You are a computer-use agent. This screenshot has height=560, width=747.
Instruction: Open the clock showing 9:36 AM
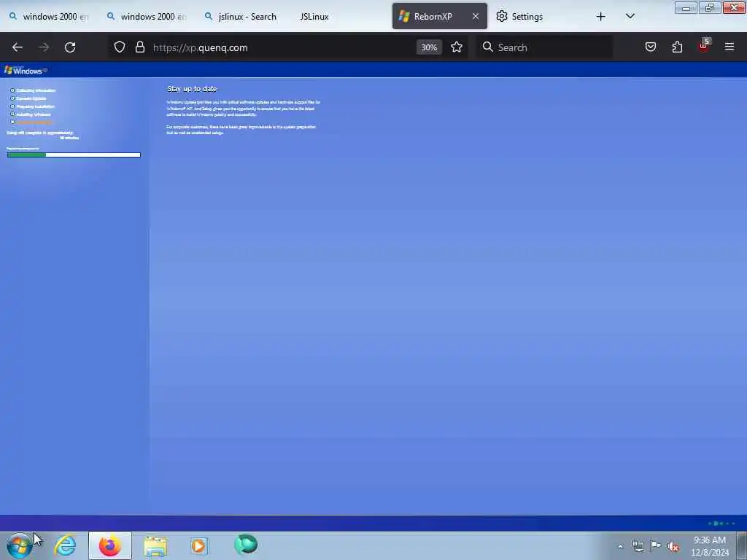click(710, 546)
